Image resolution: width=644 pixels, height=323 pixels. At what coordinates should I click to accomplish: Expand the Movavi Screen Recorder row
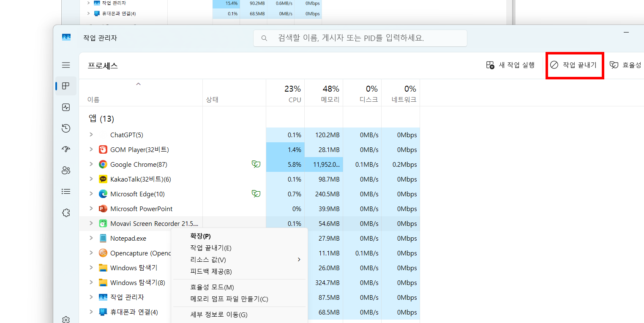(91, 223)
